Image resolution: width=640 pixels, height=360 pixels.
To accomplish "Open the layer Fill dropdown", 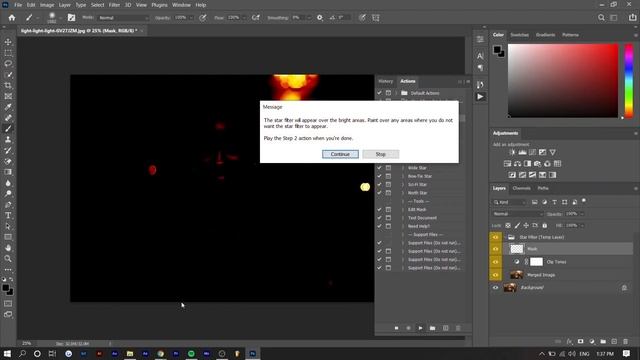I will (x=582, y=225).
